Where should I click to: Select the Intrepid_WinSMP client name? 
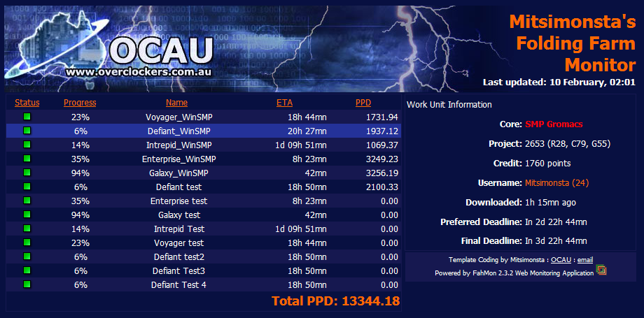(179, 145)
